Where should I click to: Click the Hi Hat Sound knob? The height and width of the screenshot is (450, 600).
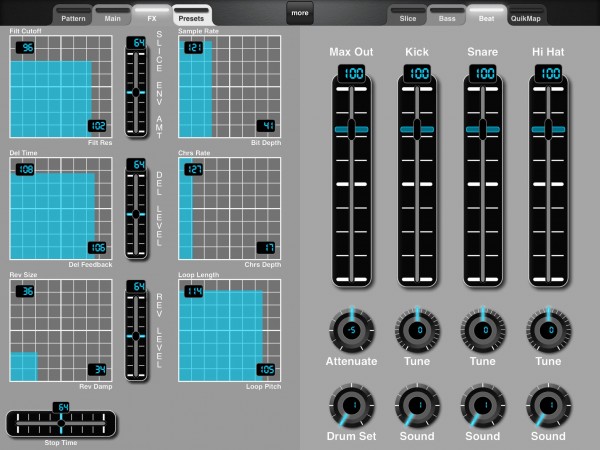point(548,406)
